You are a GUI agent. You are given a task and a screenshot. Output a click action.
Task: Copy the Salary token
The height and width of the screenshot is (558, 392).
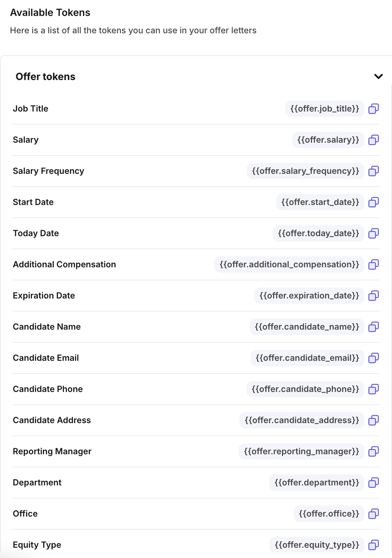tap(374, 140)
